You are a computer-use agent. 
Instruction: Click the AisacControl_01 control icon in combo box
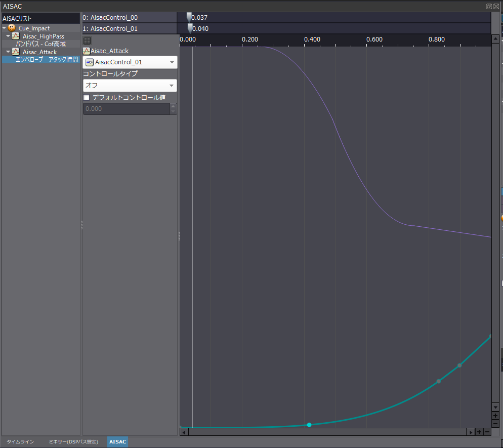click(90, 62)
